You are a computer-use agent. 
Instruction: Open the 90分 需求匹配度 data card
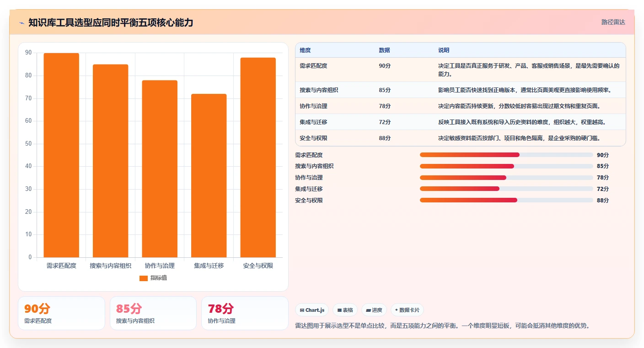pos(61,313)
